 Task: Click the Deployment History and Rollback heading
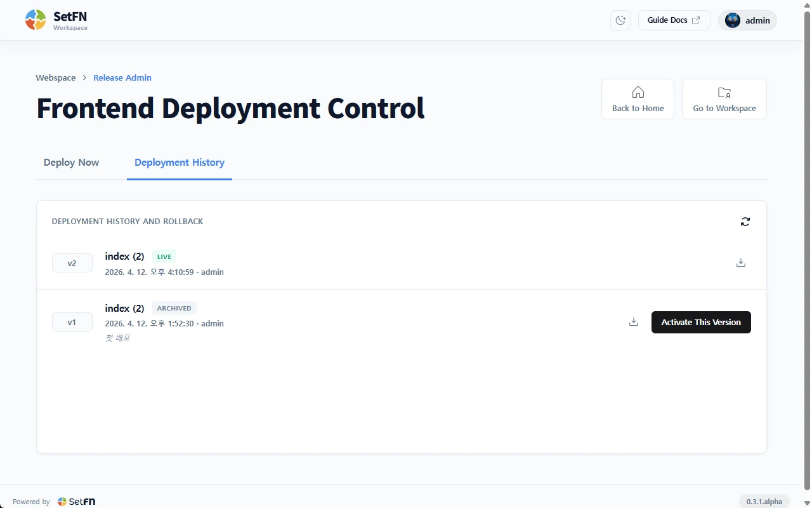click(x=128, y=222)
